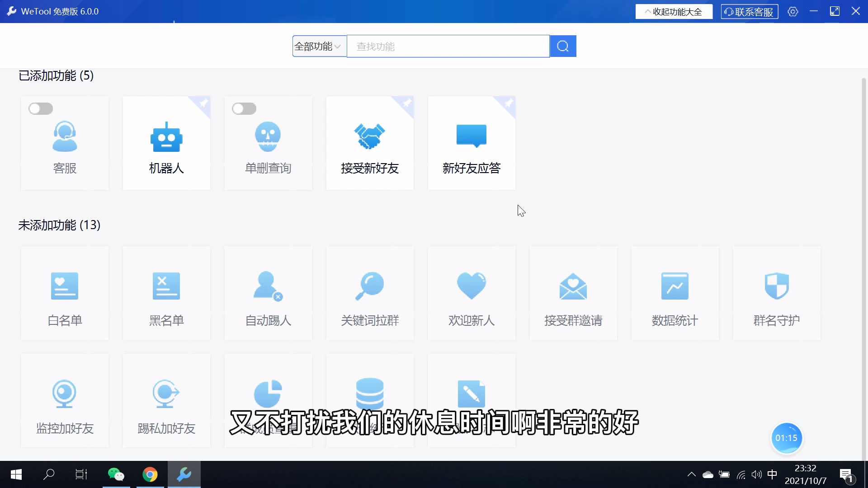Unpin the 机器人 card corner pin

204,103
